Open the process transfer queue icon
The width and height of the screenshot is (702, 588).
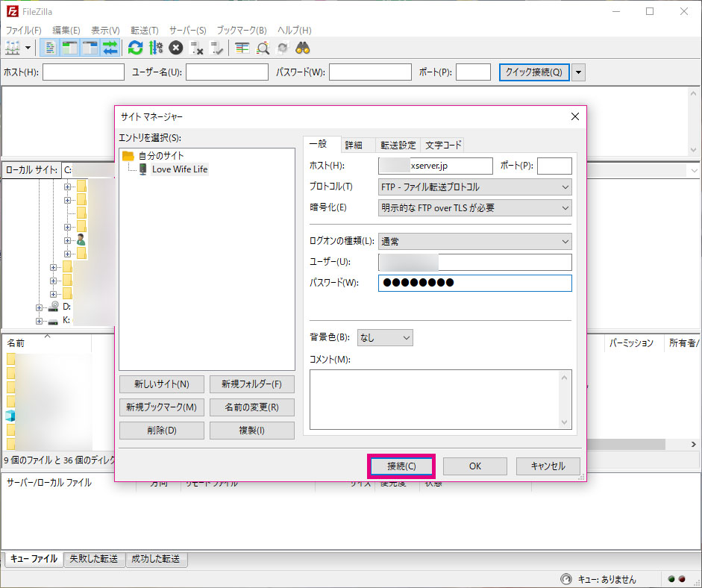pyautogui.click(x=157, y=47)
